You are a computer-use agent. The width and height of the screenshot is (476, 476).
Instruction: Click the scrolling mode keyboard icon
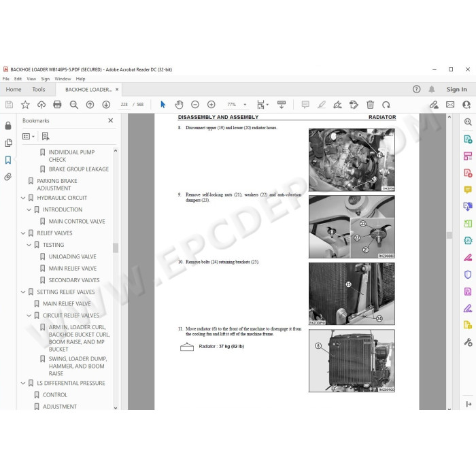click(x=282, y=105)
